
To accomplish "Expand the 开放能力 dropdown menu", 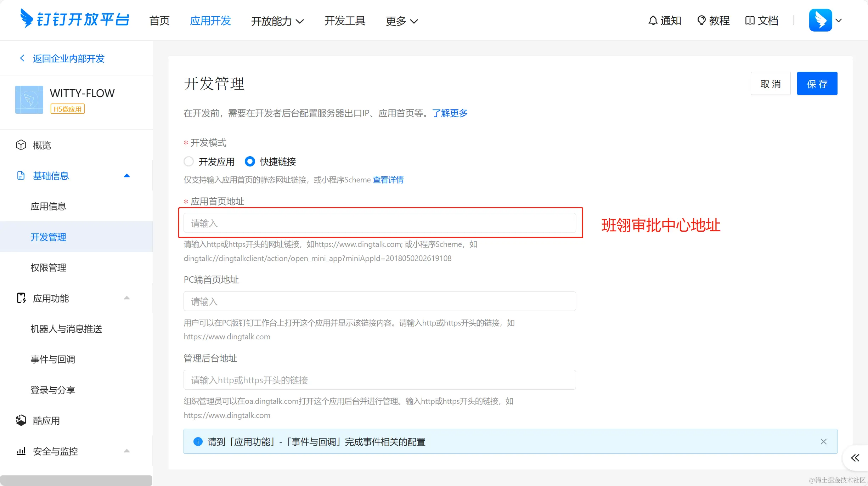I will (277, 21).
